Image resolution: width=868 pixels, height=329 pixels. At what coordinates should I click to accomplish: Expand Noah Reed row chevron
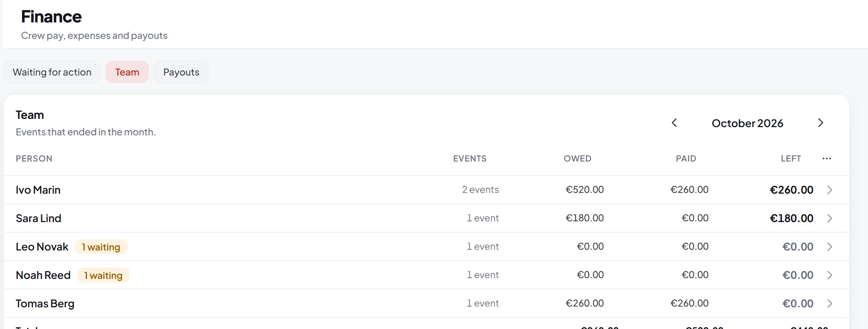pyautogui.click(x=829, y=275)
